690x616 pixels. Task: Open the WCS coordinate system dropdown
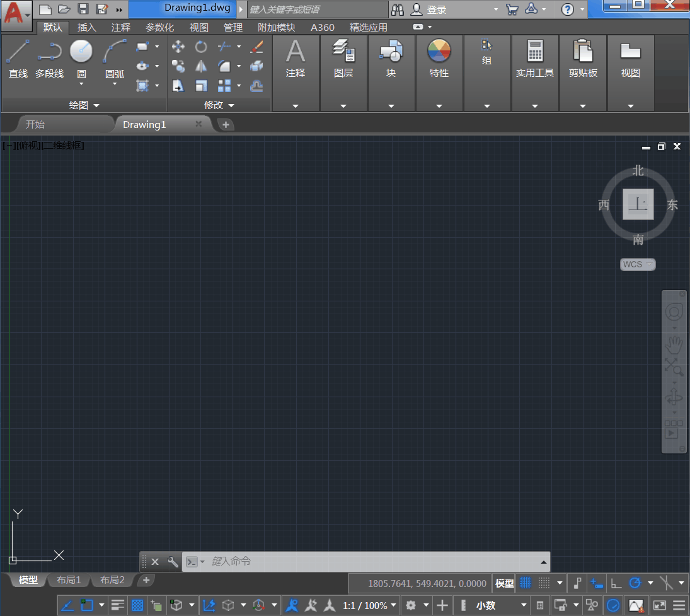pyautogui.click(x=638, y=264)
